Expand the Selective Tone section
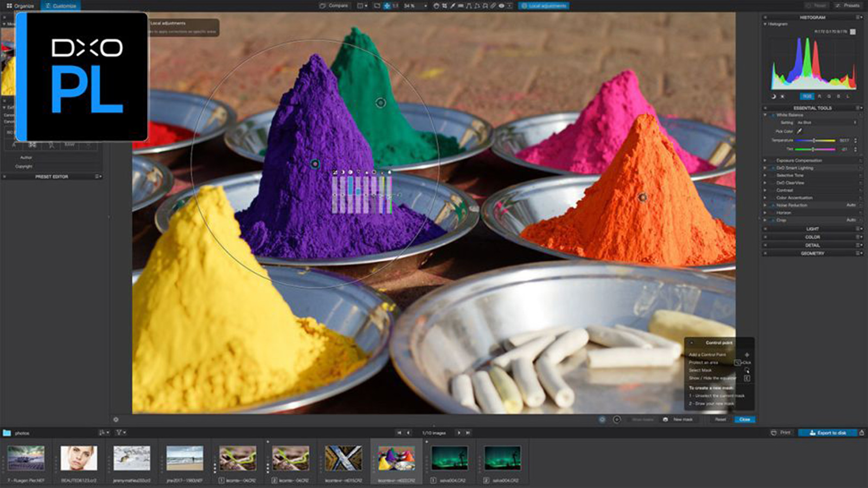Viewport: 868px width, 488px height. click(x=765, y=176)
